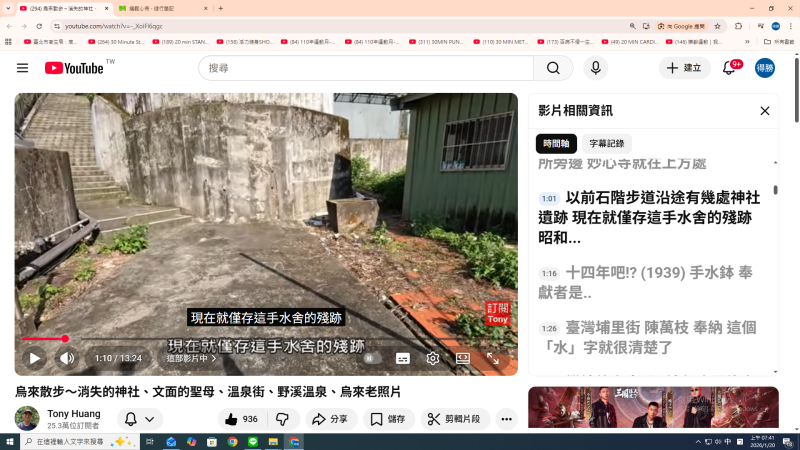Open the LINE app on taskbar

pyautogui.click(x=253, y=442)
